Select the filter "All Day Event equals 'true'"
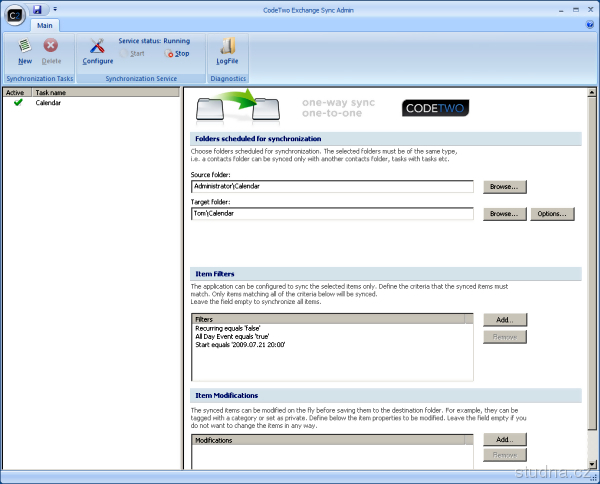 [x=232, y=337]
